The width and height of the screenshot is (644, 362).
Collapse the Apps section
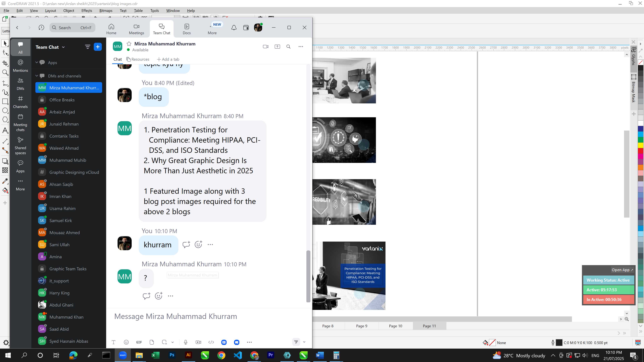[x=37, y=63]
